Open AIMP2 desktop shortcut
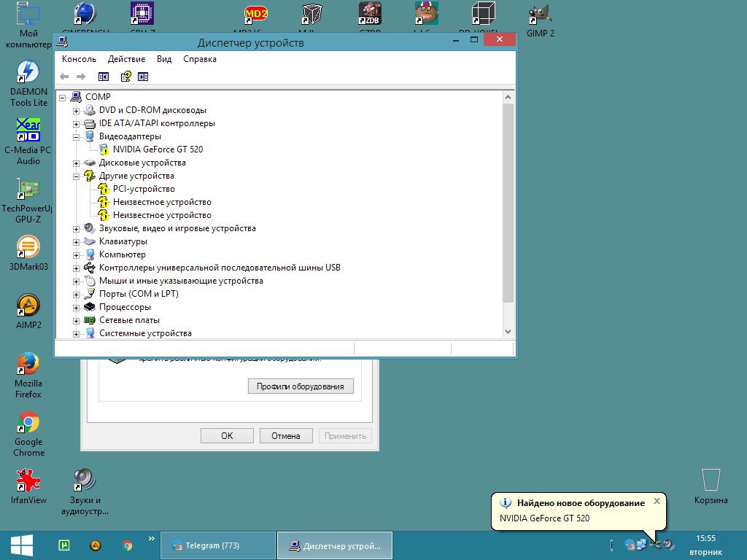The height and width of the screenshot is (560, 747). point(28,311)
